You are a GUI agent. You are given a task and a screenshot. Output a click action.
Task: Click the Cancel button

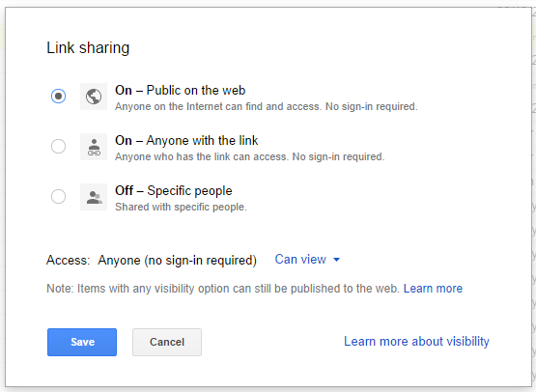pos(167,342)
